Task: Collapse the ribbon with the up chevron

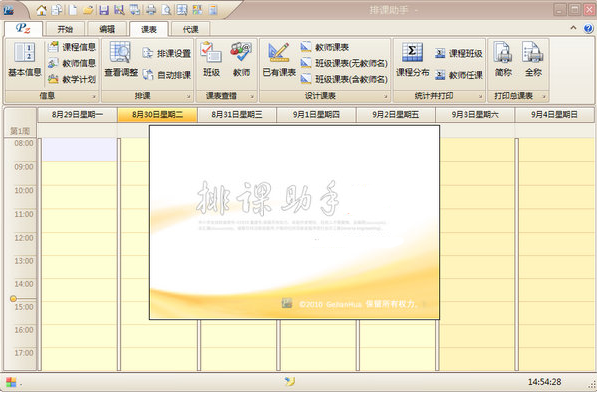Action: 573,28
